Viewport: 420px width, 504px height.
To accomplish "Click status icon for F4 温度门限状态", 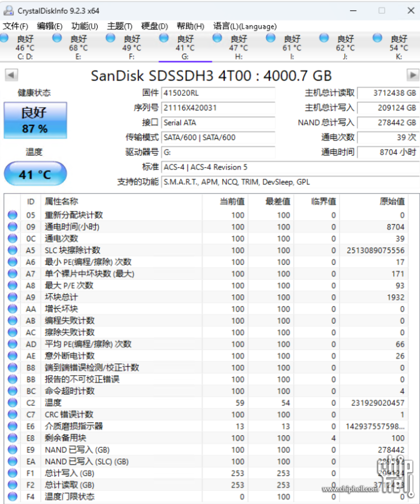I will [12, 496].
